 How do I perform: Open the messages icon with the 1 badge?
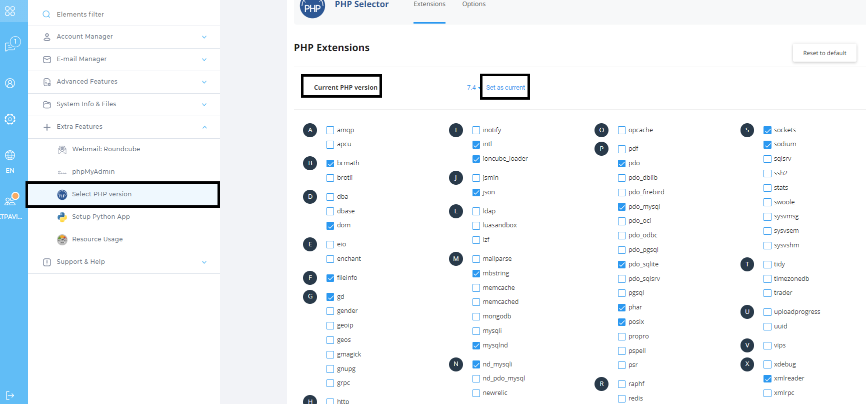[12, 45]
